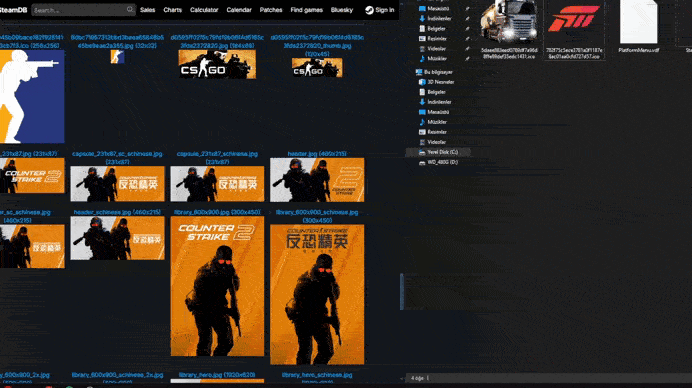Viewport: 692px width, 388px height.
Task: Open the capsule_231x87_sc_schinese image thumbnail
Action: (117, 184)
